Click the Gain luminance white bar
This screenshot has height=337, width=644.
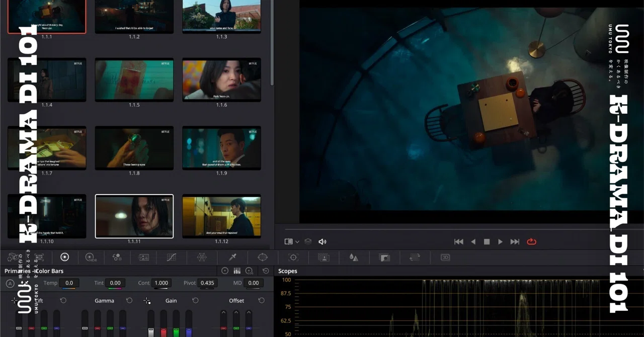tap(150, 323)
